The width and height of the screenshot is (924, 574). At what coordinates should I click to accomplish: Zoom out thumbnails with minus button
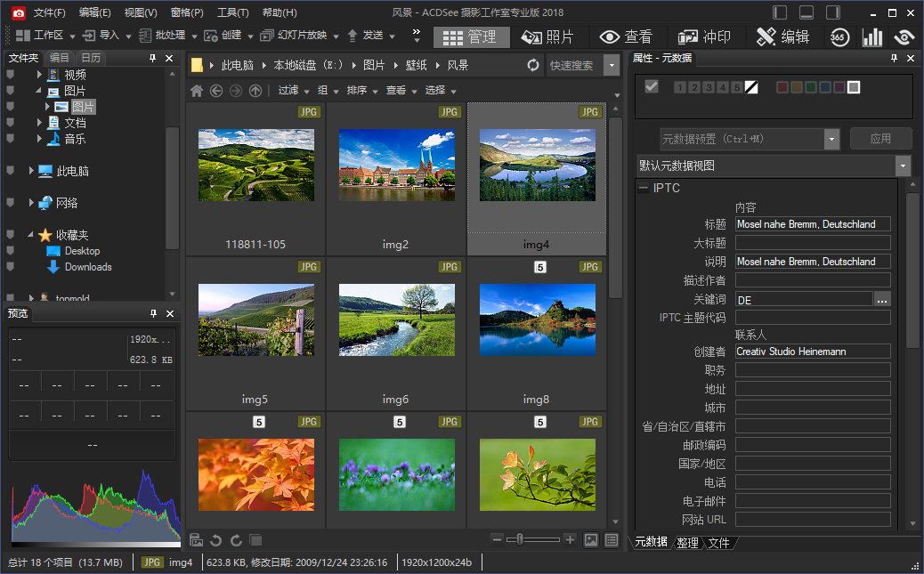pyautogui.click(x=497, y=539)
